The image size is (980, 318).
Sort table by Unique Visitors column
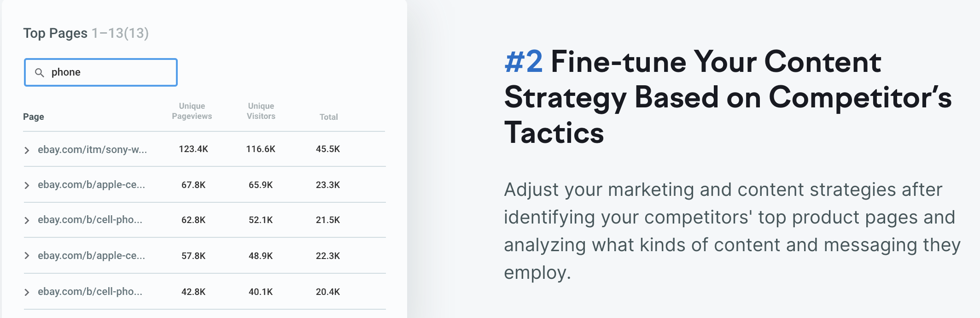point(261,111)
